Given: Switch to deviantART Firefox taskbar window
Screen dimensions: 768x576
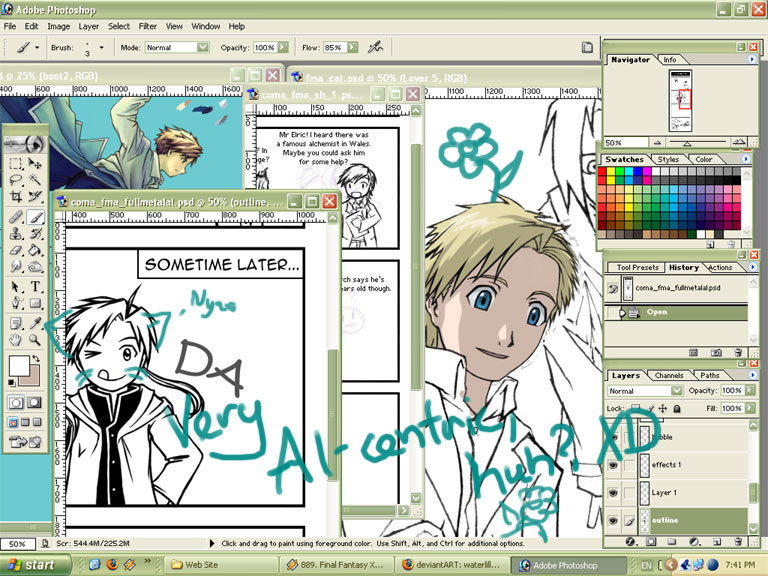Looking at the screenshot, I should [x=451, y=565].
